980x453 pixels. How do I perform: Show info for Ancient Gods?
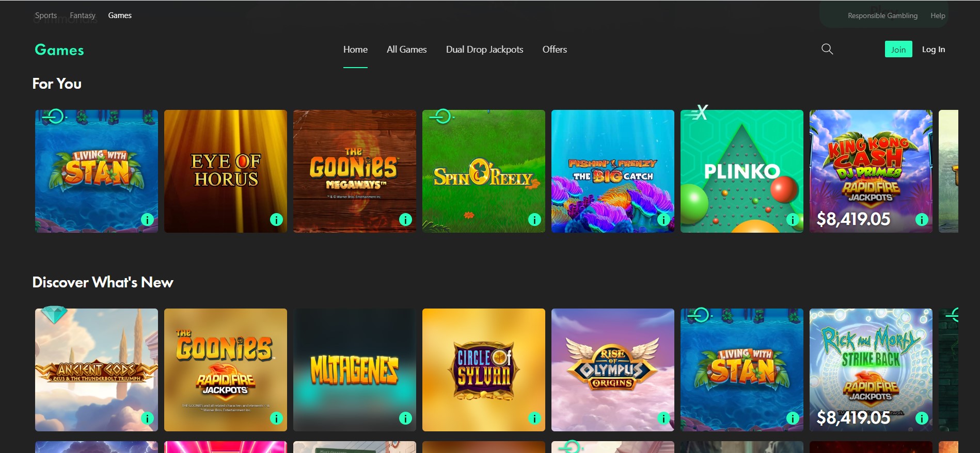(147, 418)
